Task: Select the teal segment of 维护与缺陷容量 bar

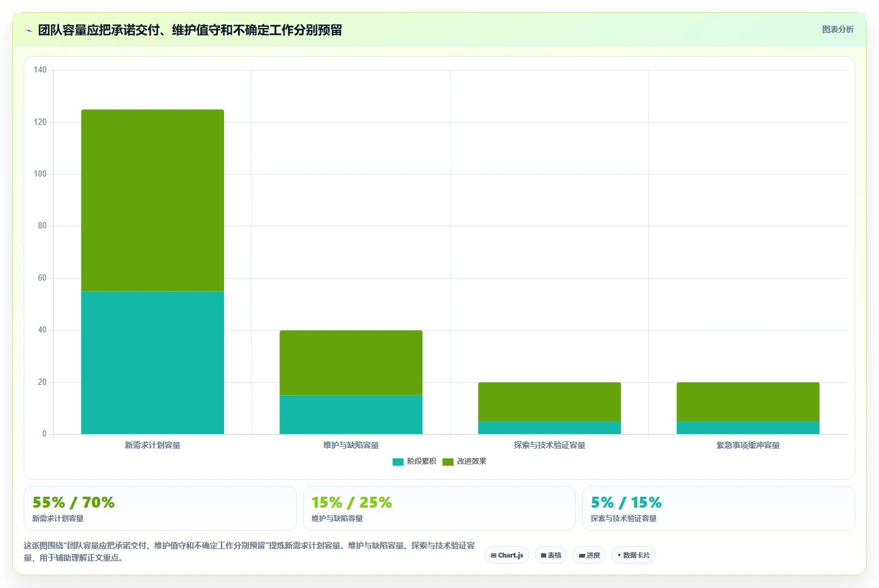Action: coord(351,415)
